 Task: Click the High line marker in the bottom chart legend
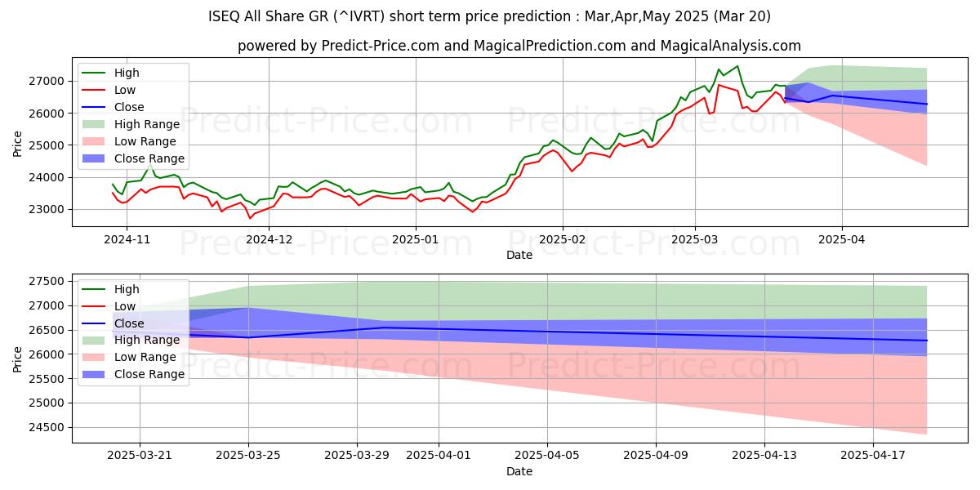click(95, 289)
